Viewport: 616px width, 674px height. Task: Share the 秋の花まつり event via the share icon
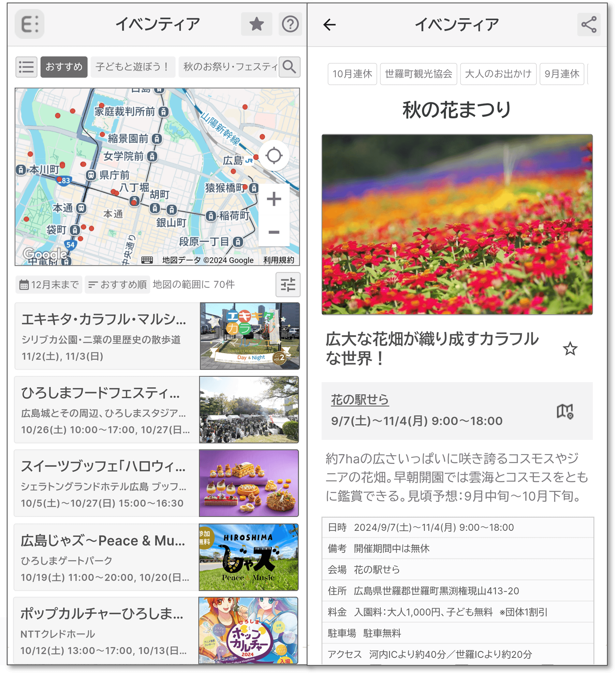[x=590, y=24]
